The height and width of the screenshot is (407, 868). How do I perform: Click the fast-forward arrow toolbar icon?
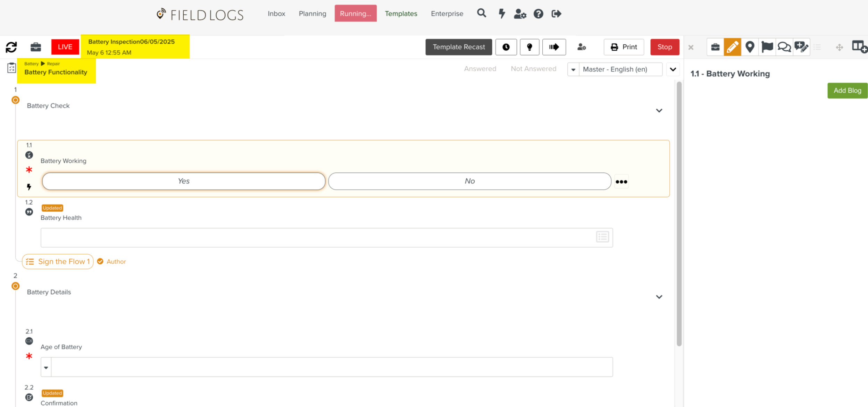554,47
